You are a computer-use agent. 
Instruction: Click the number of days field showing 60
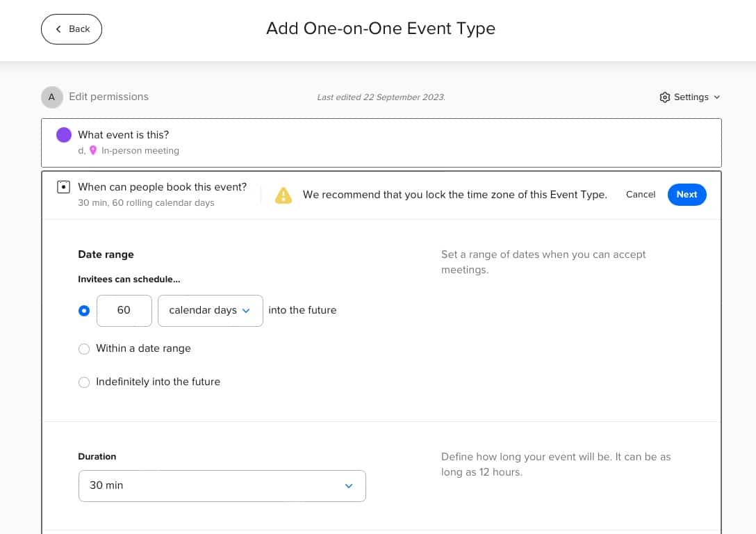point(124,311)
